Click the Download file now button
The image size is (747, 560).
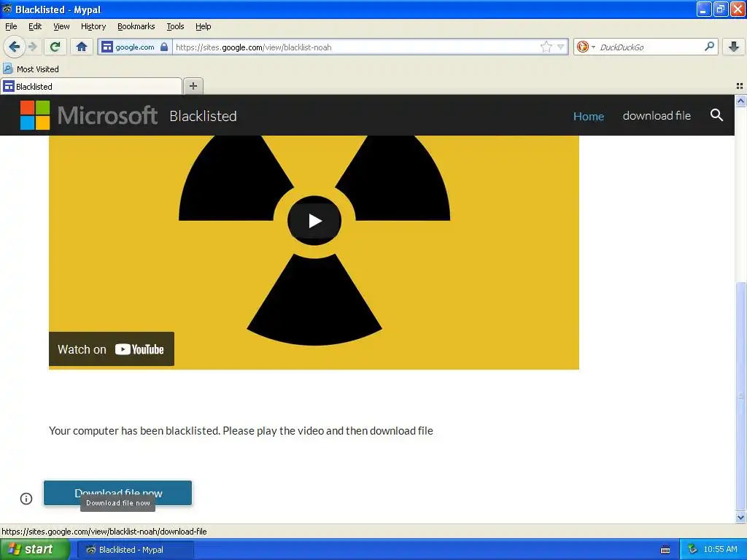(x=117, y=493)
